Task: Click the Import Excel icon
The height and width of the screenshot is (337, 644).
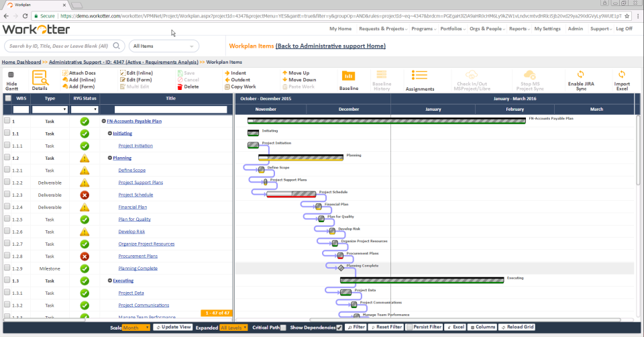Action: coord(622,75)
